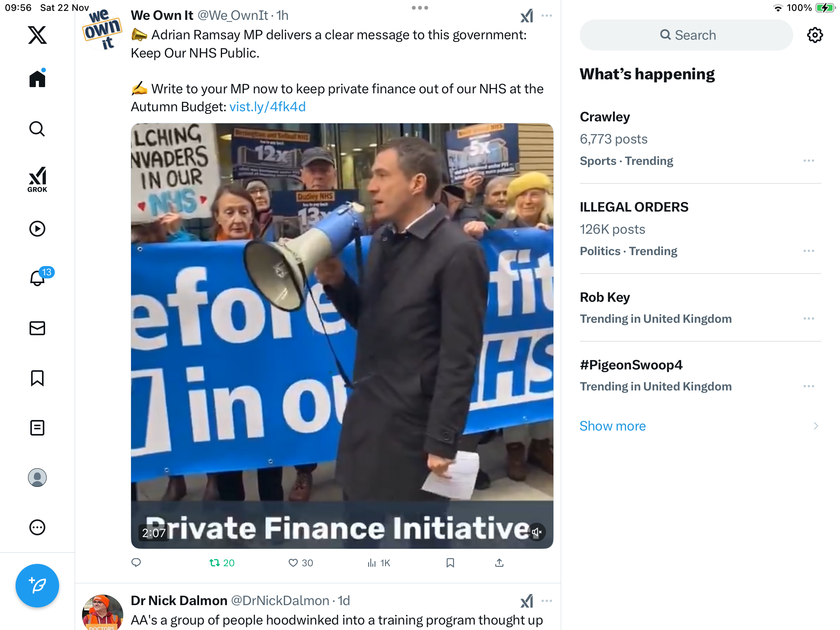Click the Search input field
The width and height of the screenshot is (840, 630).
(686, 35)
